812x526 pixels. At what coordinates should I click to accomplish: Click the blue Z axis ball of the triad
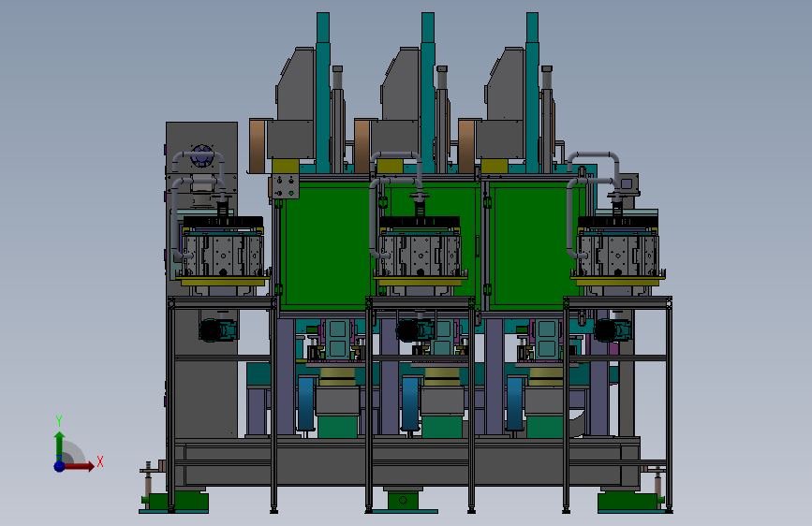(x=59, y=466)
